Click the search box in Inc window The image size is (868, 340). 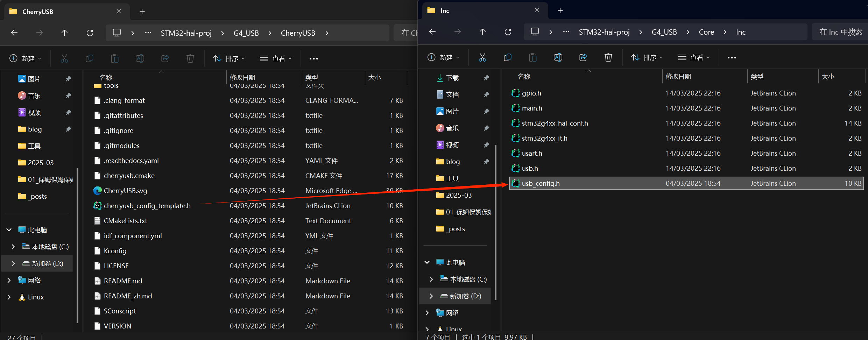840,32
